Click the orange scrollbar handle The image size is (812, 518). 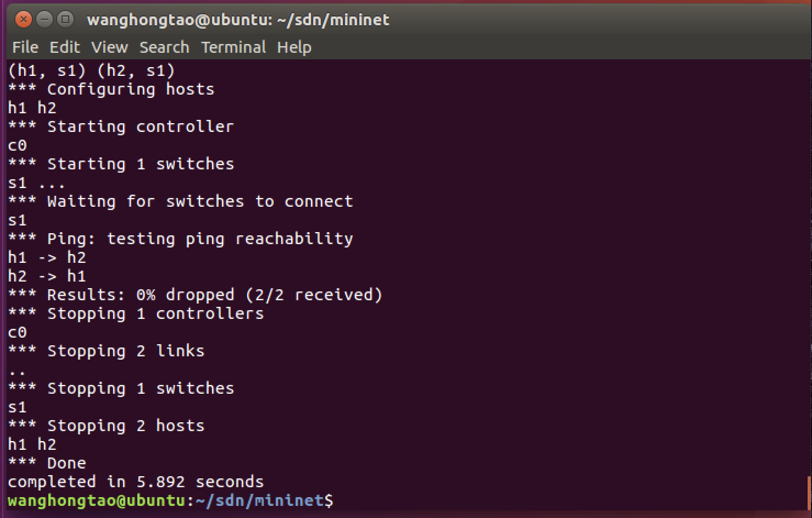pyautogui.click(x=809, y=492)
